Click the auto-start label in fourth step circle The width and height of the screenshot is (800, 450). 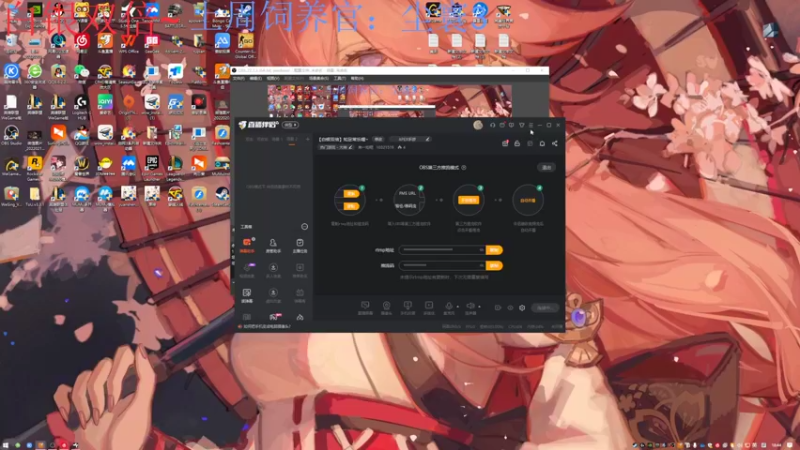click(x=528, y=200)
